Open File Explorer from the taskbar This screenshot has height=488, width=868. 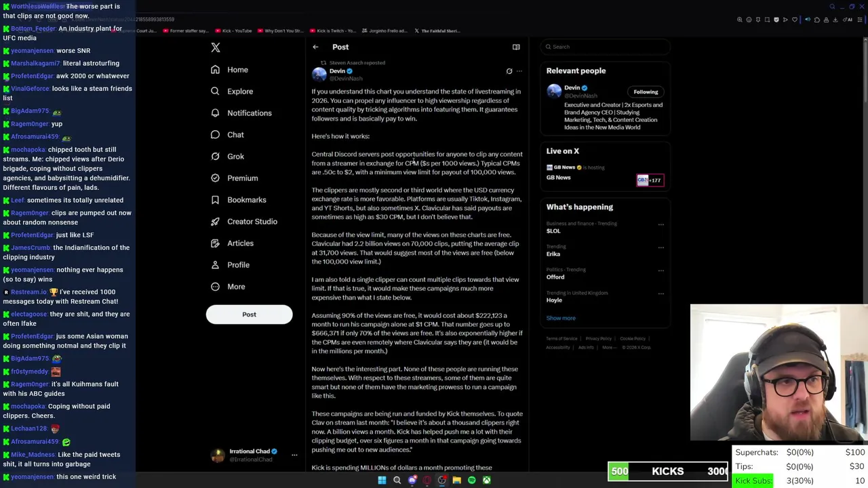[x=456, y=480]
